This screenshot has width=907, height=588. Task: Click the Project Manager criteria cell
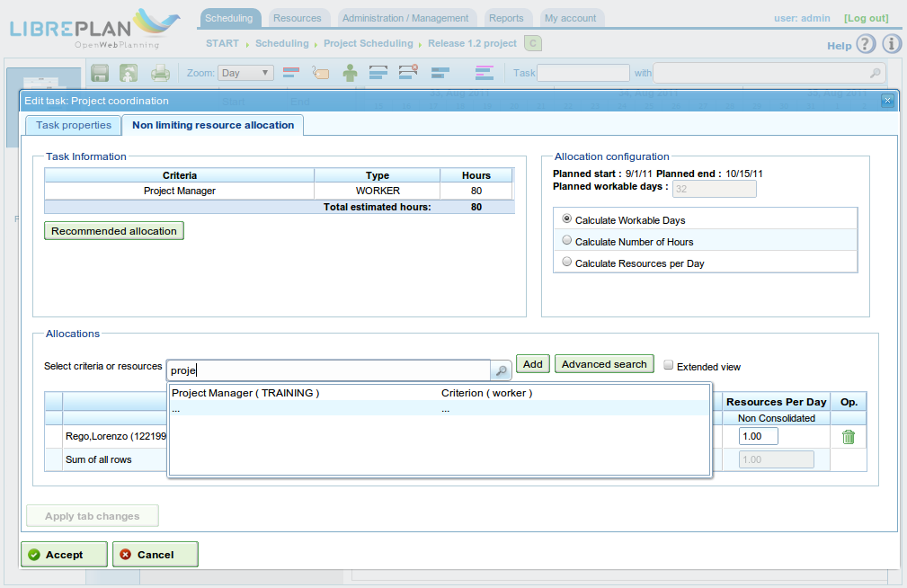[180, 191]
